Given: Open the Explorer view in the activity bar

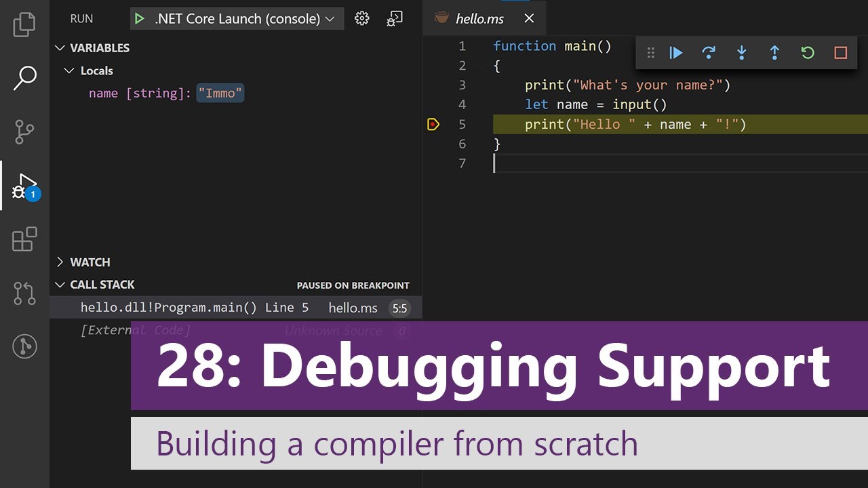Looking at the screenshot, I should [x=24, y=24].
